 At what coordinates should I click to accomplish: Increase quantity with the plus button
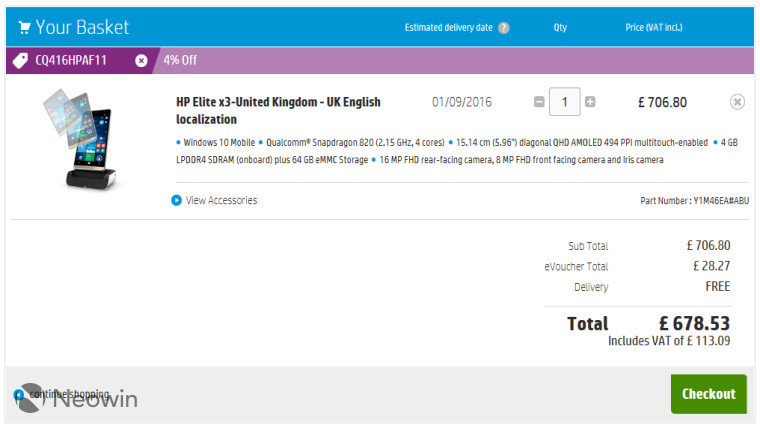point(590,102)
